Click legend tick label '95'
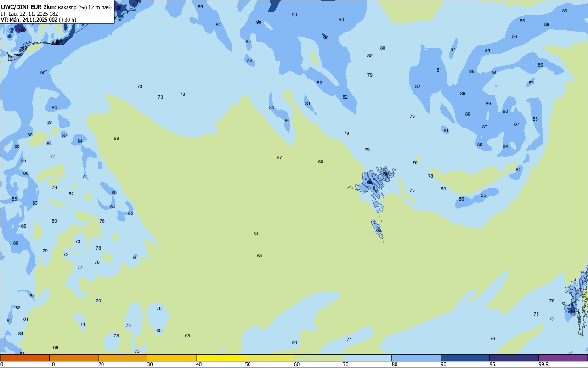588x368 pixels. click(492, 364)
